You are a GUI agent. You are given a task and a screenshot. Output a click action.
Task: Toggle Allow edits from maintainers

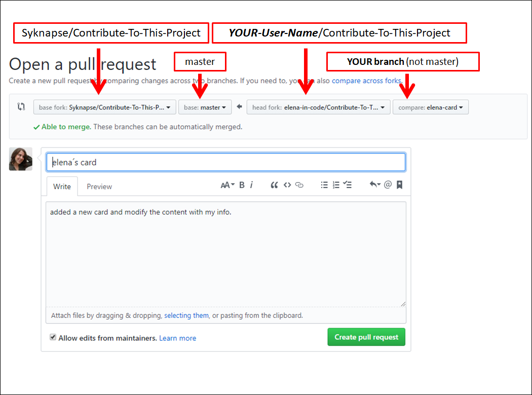[53, 337]
